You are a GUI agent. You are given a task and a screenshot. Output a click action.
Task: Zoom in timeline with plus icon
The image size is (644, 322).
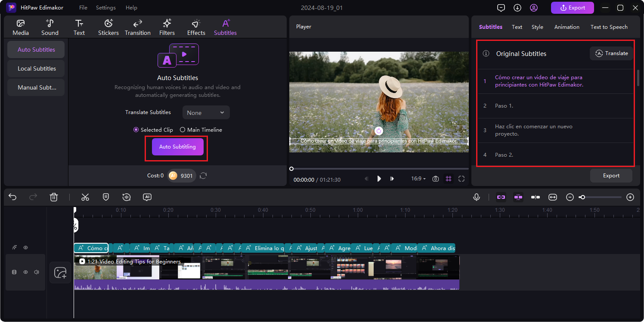(630, 197)
